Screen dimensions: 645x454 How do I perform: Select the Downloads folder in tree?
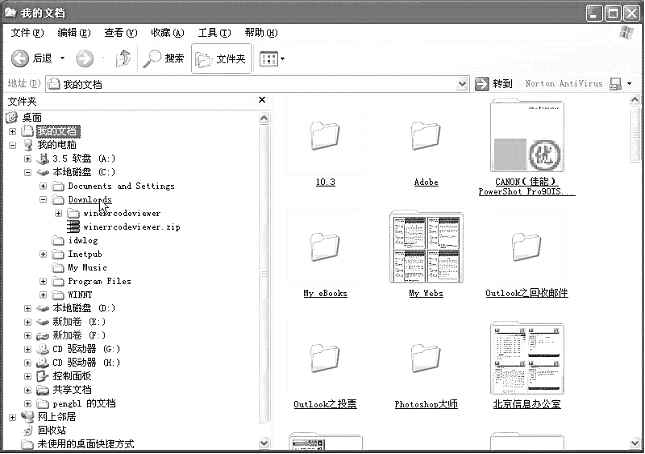90,199
